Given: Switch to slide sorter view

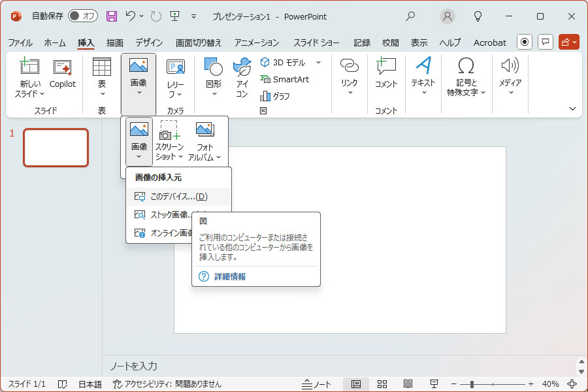Looking at the screenshot, I should pos(382,384).
